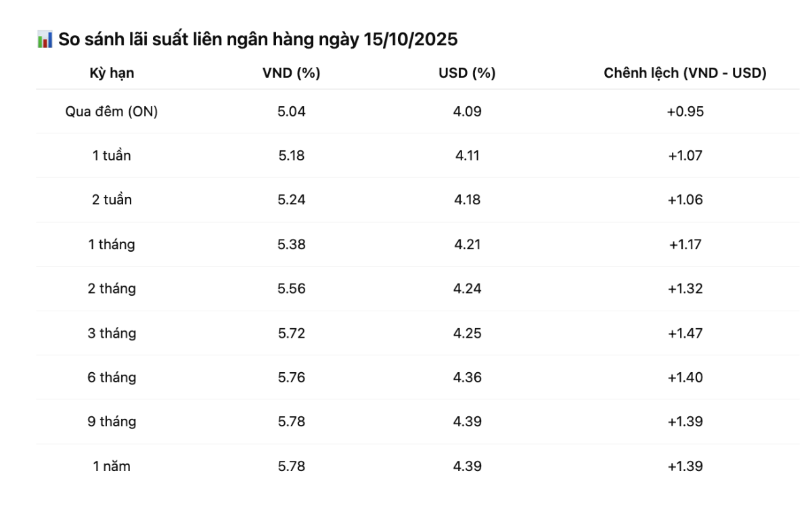The height and width of the screenshot is (517, 812).
Task: Select the "USD (%)" column header
Action: coord(467,74)
